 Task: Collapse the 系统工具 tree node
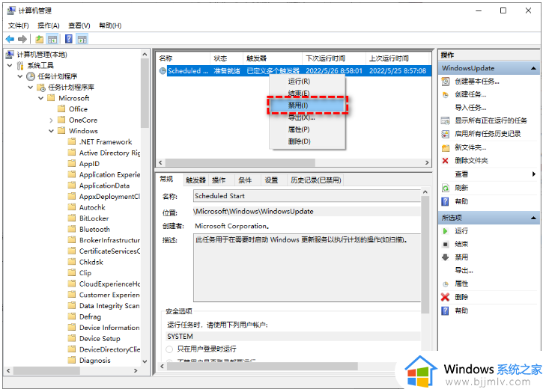pos(10,65)
